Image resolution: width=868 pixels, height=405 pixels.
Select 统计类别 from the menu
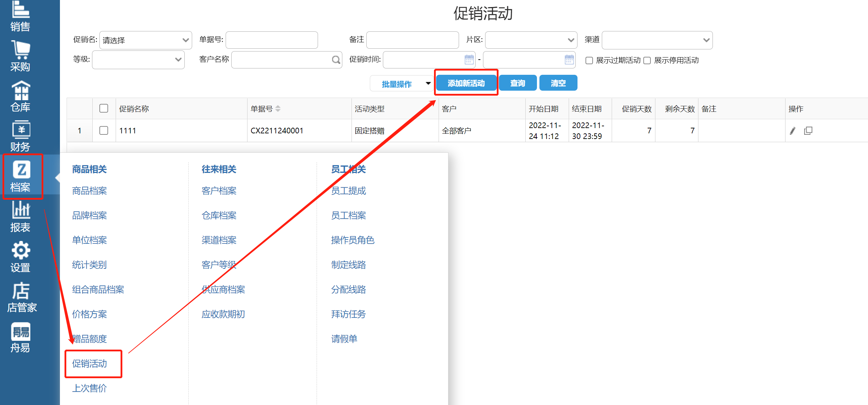[90, 265]
